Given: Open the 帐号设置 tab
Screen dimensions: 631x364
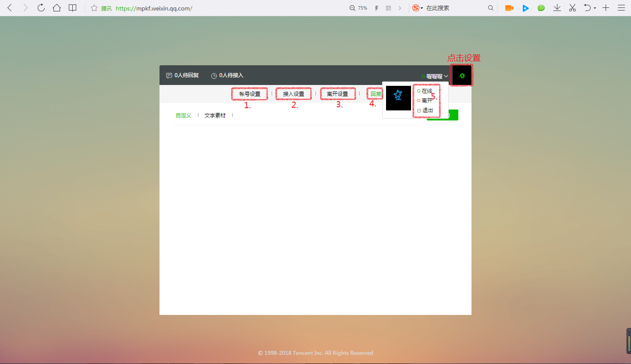Looking at the screenshot, I should [250, 94].
